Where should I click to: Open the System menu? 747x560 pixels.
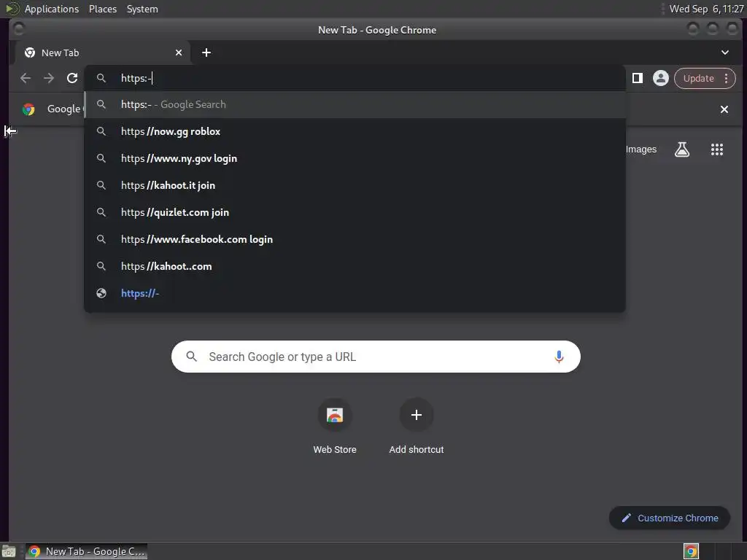coord(142,9)
